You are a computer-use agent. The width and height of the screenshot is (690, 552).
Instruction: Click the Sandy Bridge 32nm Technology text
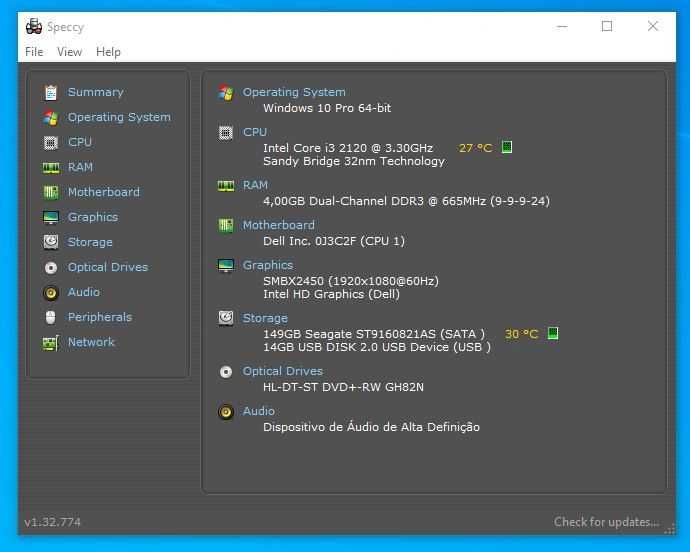point(354,162)
